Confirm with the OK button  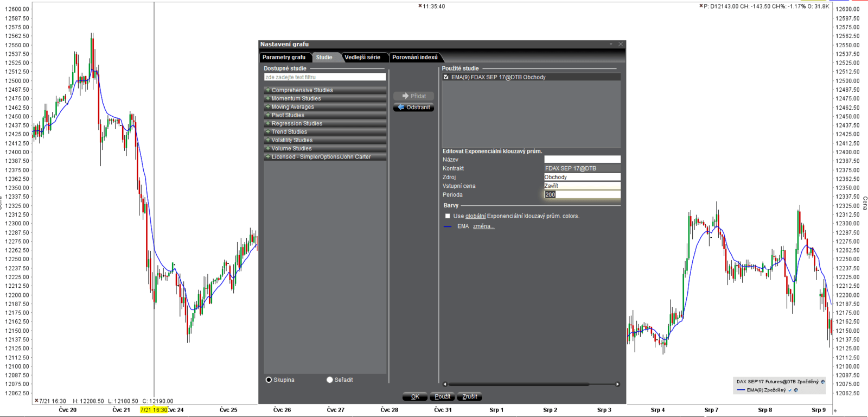click(x=415, y=396)
